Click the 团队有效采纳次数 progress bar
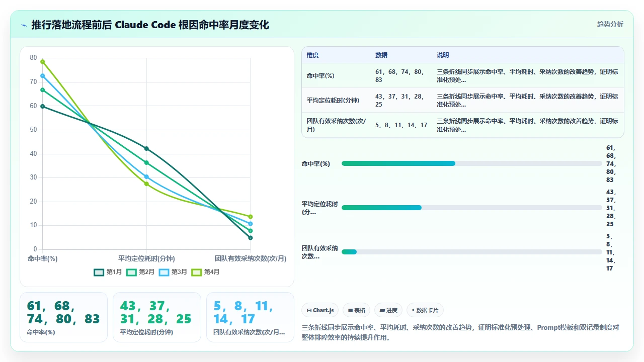Viewport: 644px width, 362px height. (x=471, y=252)
